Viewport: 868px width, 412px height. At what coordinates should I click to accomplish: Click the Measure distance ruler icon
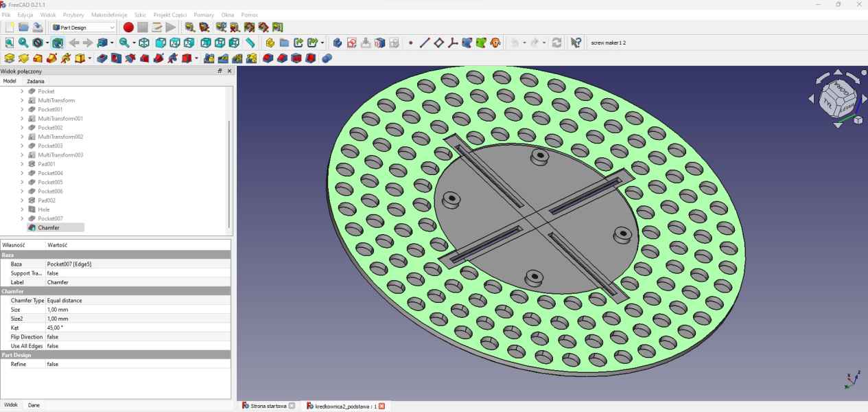(x=250, y=43)
